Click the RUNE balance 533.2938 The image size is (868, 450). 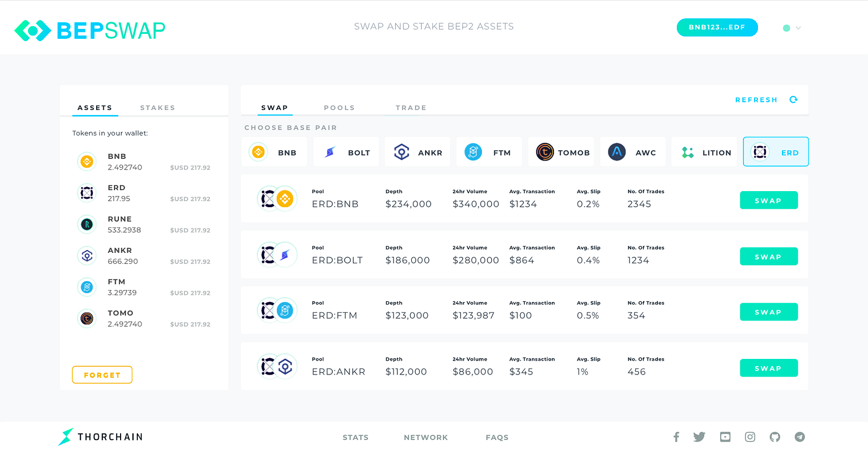click(124, 230)
